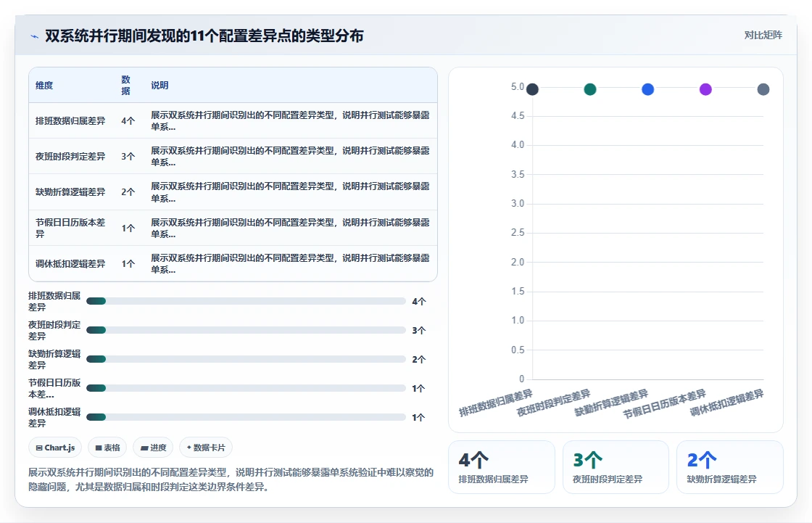This screenshot has height=523, width=812.
Task: Click the 进度 tag chip
Action: (x=153, y=448)
